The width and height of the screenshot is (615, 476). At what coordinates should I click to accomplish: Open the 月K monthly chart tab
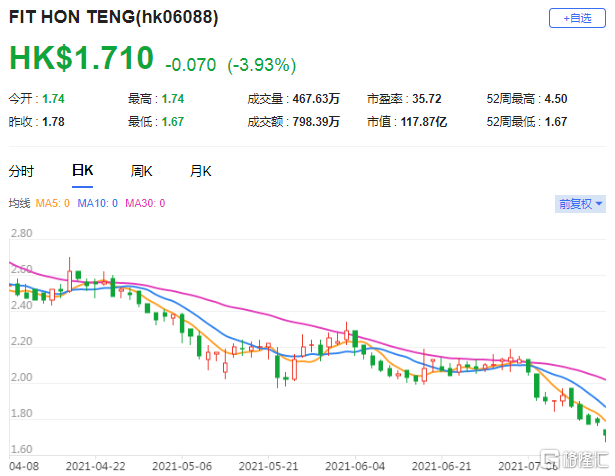(x=200, y=171)
